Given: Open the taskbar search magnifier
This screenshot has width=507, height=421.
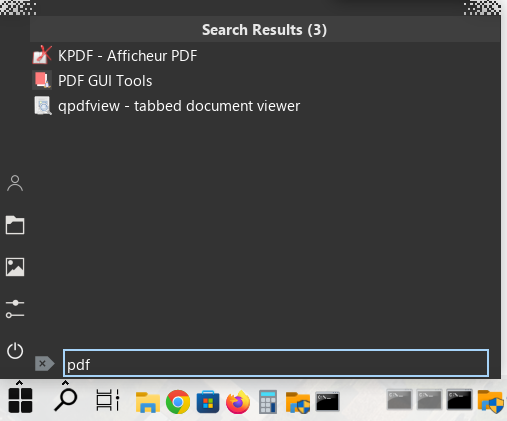Looking at the screenshot, I should click(66, 400).
